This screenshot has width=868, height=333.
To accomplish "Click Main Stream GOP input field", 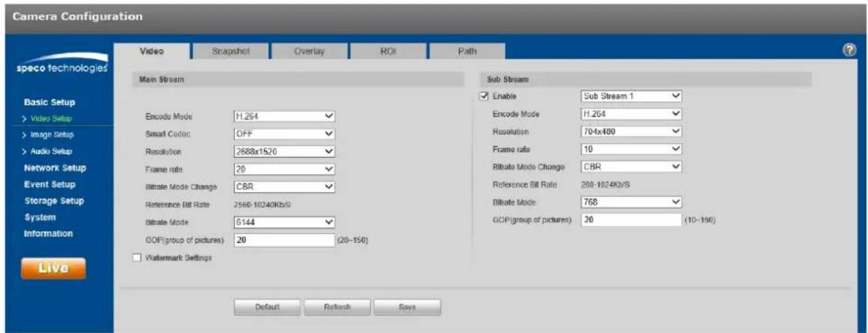I will (x=284, y=240).
